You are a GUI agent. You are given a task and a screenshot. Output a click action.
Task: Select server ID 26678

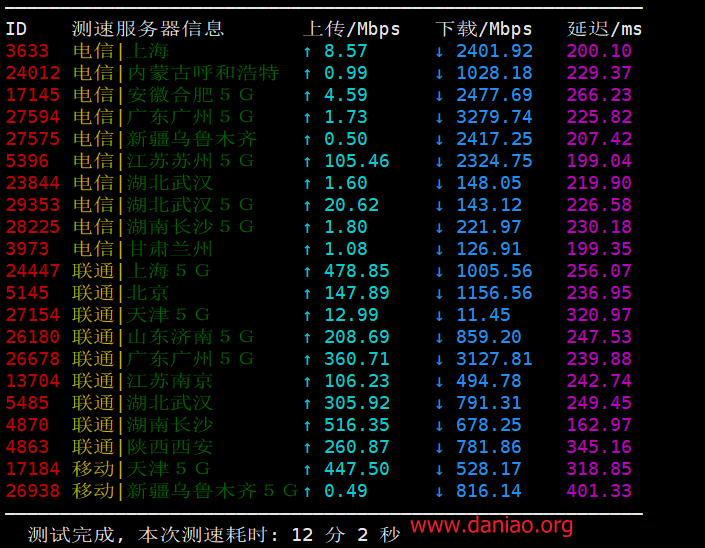33,359
